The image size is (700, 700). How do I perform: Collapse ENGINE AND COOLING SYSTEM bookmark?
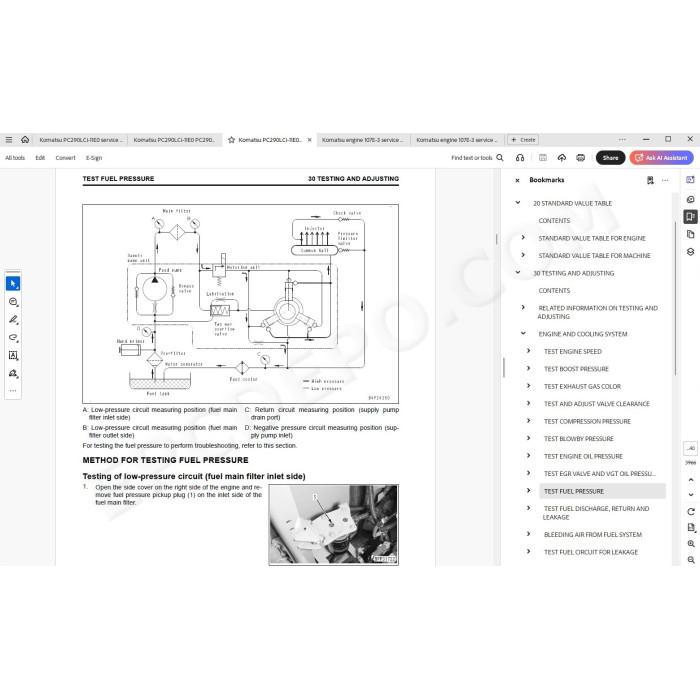coord(523,333)
